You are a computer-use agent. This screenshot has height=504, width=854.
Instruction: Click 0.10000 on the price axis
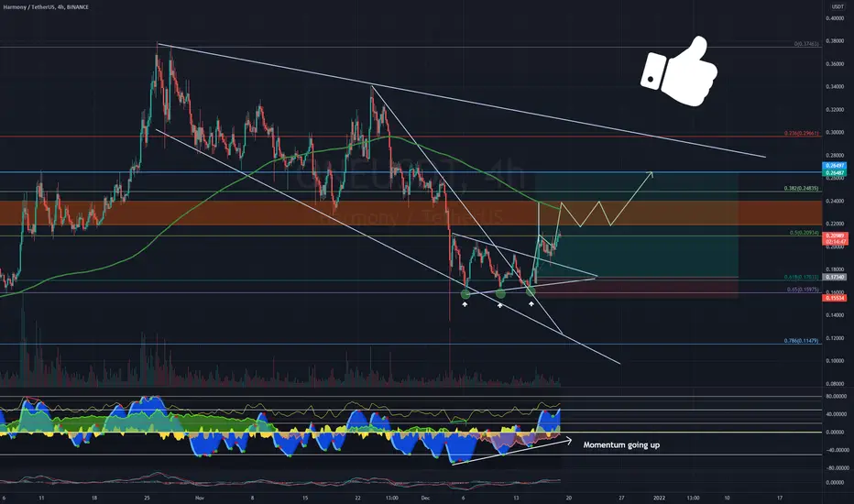835,361
